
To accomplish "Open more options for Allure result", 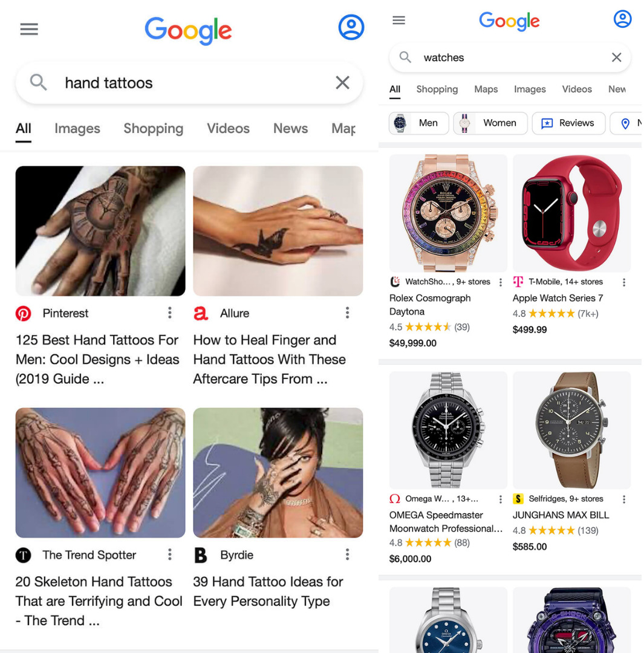I will (347, 313).
